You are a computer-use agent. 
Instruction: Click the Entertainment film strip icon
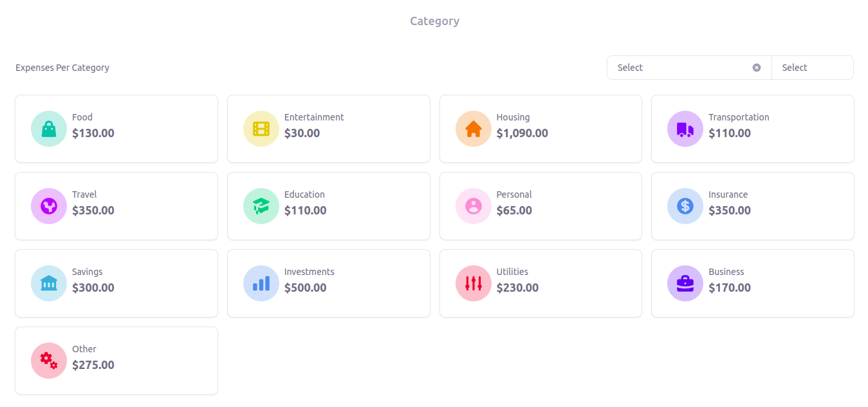point(261,129)
